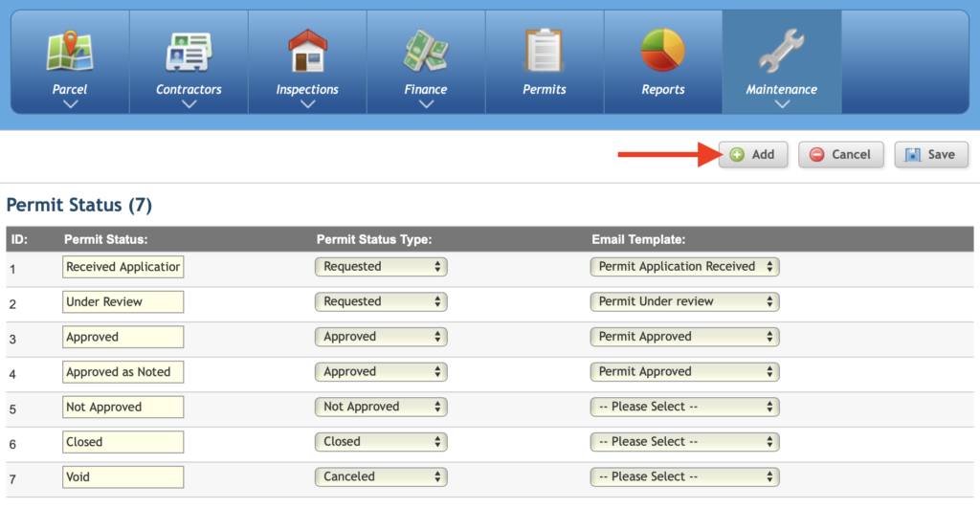
Task: Open the Canceled status type dropdown
Action: coord(381,476)
